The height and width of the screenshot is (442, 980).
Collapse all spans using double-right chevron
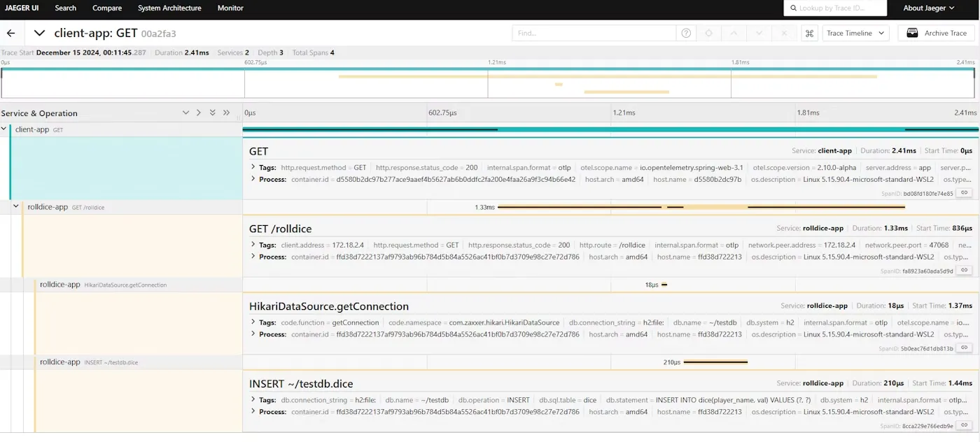(226, 113)
